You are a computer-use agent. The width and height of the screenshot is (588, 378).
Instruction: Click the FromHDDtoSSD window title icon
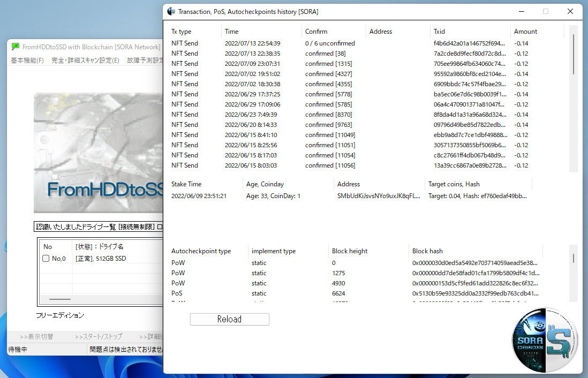pos(16,47)
